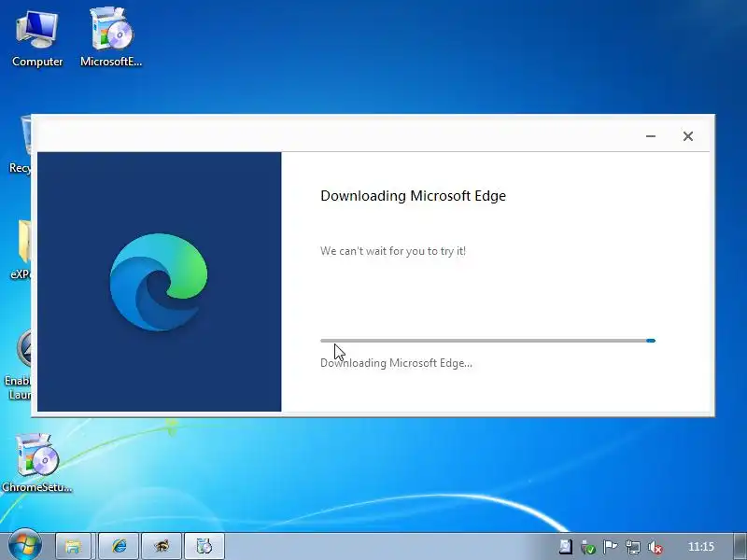The image size is (747, 560).
Task: Click the Show desktop strip
Action: [740, 546]
